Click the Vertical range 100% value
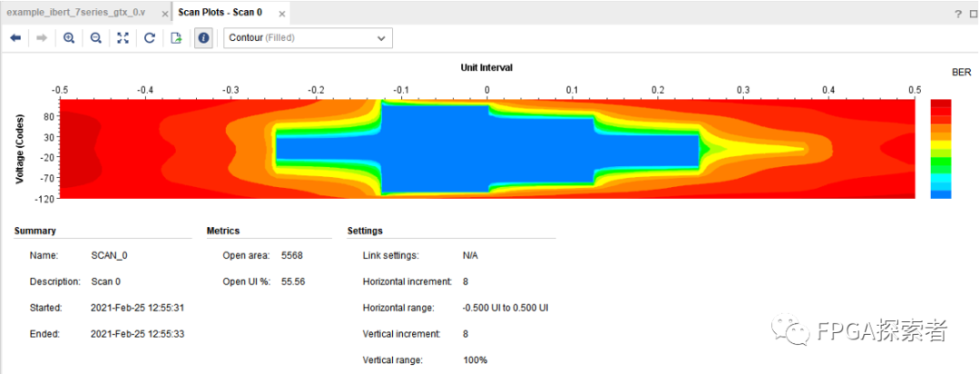The width and height of the screenshot is (980, 374). click(475, 360)
